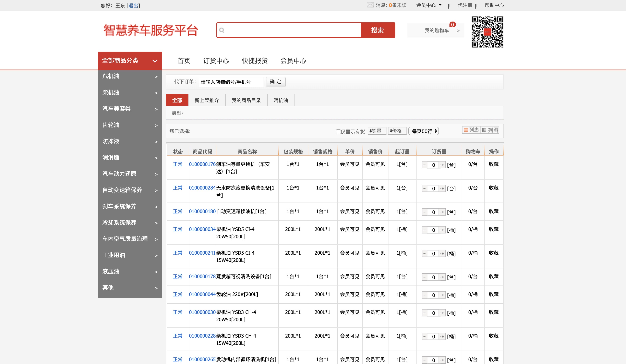This screenshot has height=364, width=626.
Task: Click the message envelope icon
Action: point(370,5)
